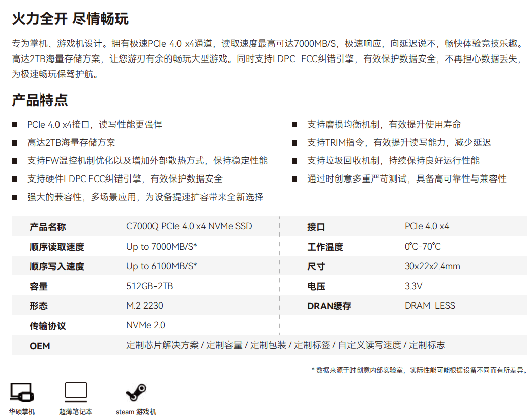This screenshot has height=419, width=532.
Task: Click the bullet square beside 支持垃圾回收机制
Action: click(x=294, y=161)
